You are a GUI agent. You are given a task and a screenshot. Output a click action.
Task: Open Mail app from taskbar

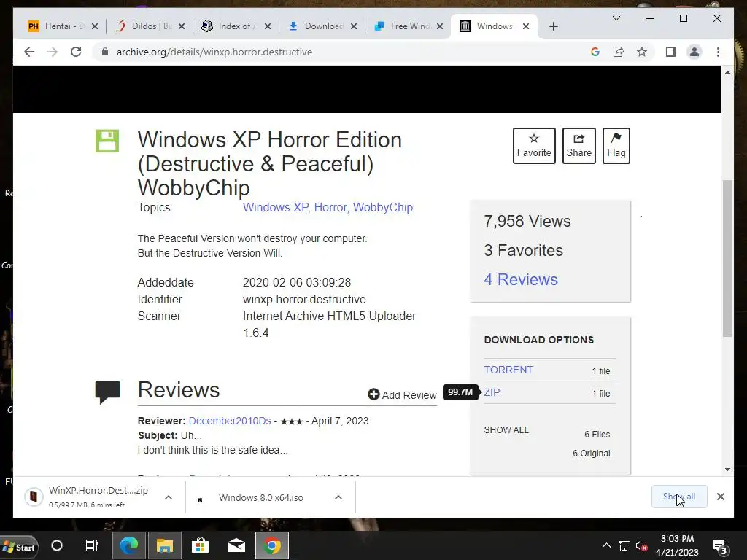click(236, 545)
